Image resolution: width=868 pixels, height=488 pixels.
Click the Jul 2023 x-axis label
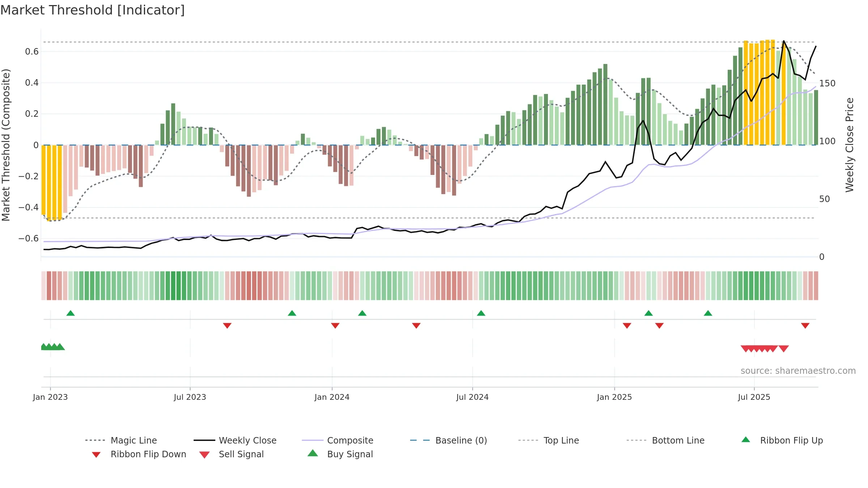coord(190,397)
